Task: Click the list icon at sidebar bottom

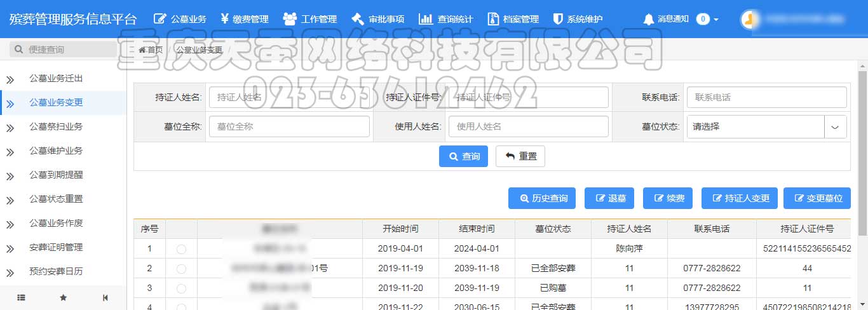Action: [21, 297]
